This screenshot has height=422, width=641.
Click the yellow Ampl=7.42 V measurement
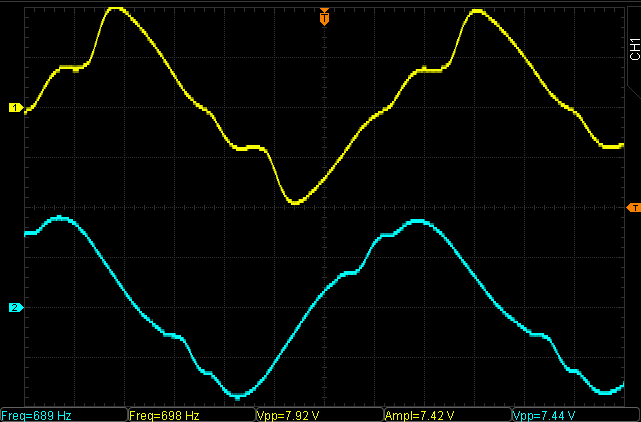coord(448,415)
